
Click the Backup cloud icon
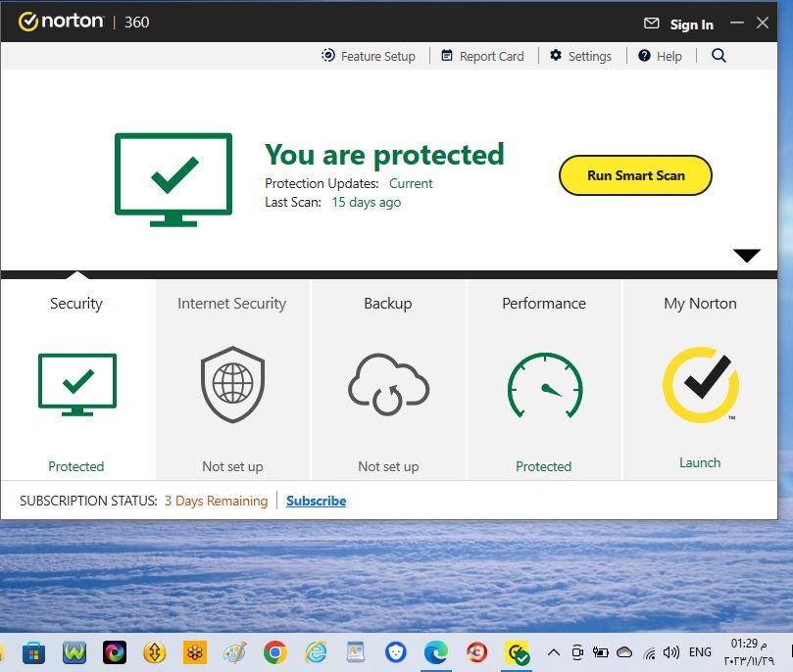click(x=388, y=385)
